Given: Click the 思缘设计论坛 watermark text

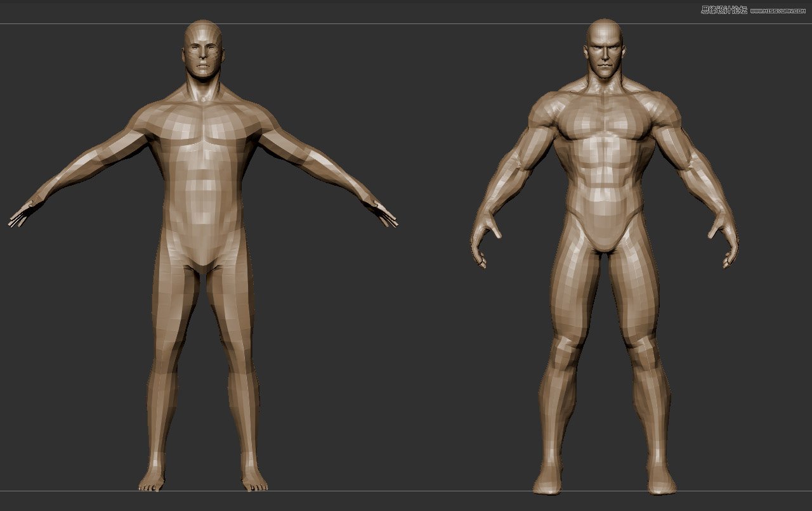Looking at the screenshot, I should [x=723, y=10].
